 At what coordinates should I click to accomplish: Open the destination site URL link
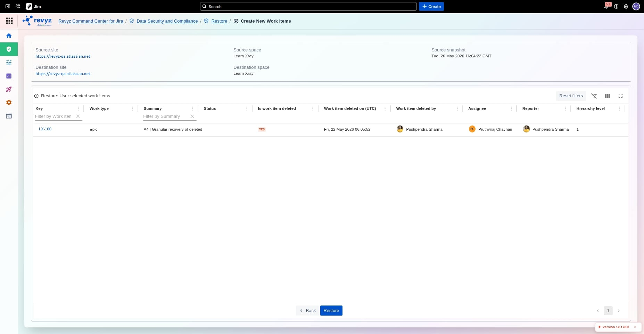point(63,74)
